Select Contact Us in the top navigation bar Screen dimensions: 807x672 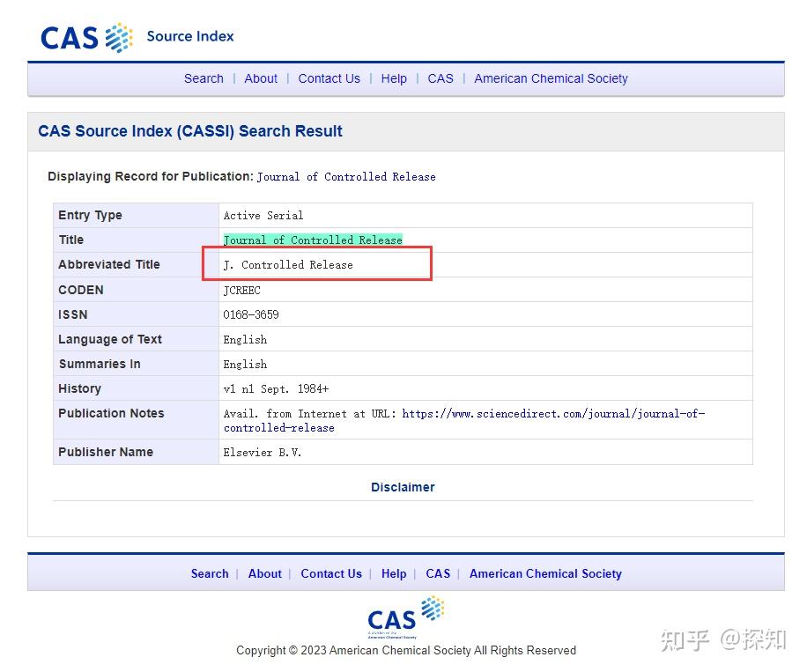[x=329, y=78]
